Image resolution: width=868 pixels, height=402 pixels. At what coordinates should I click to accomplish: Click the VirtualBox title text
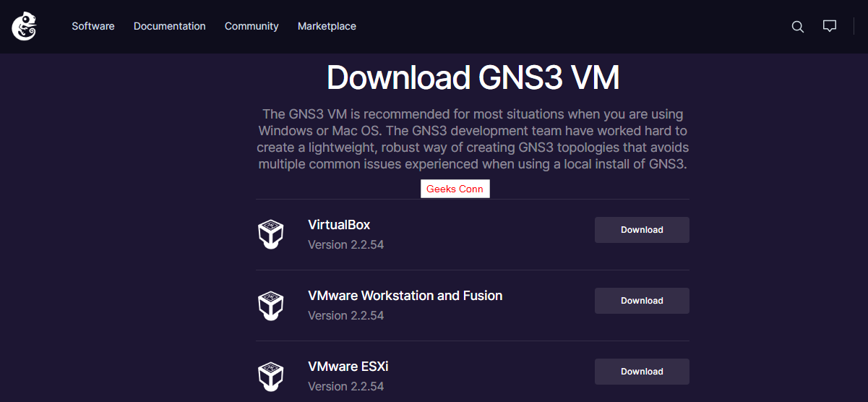[339, 225]
